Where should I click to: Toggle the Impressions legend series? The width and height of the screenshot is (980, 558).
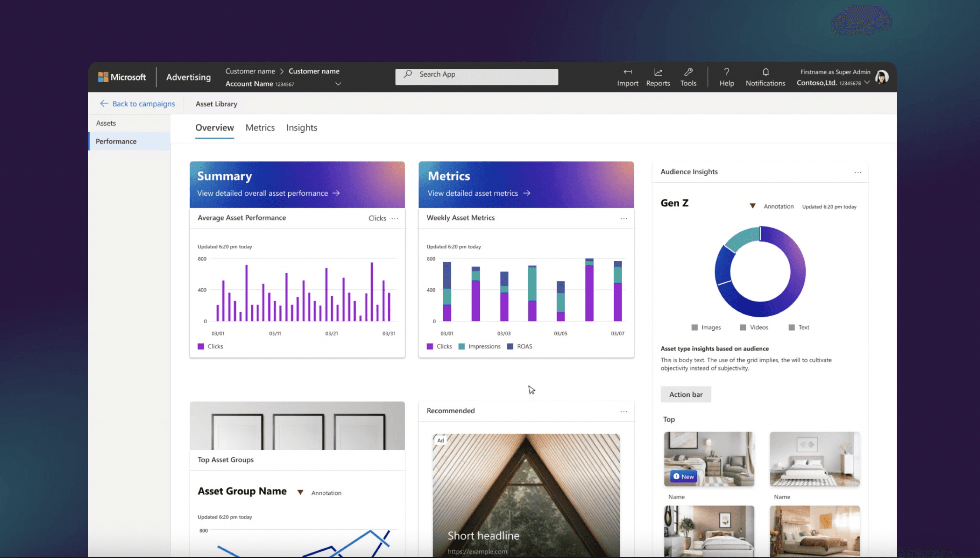click(479, 346)
